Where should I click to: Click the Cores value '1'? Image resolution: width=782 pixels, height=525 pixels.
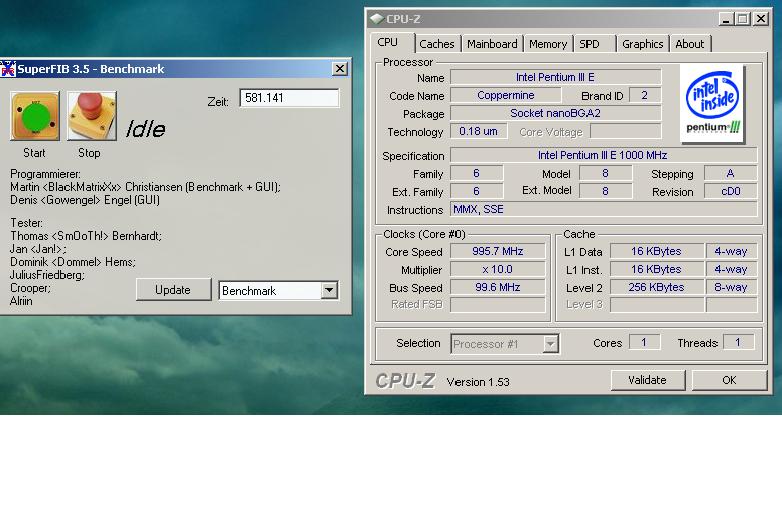coord(644,343)
